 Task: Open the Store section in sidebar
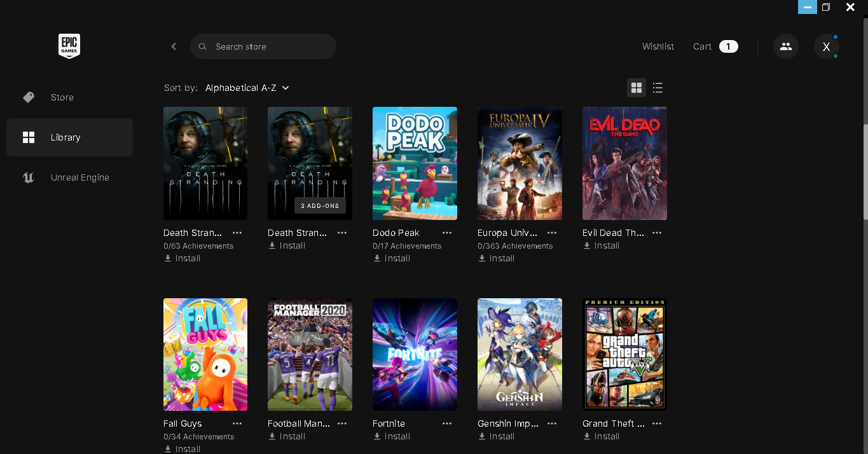pos(69,97)
